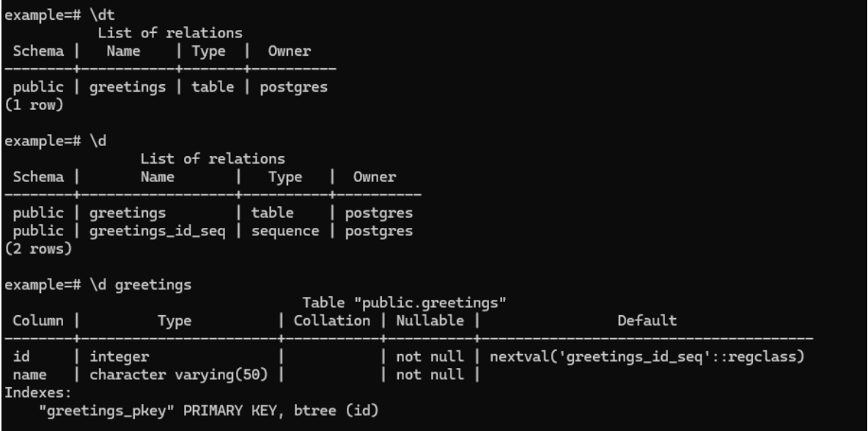868x431 pixels.
Task: Click the '(2 rows)' result text
Action: pos(39,249)
